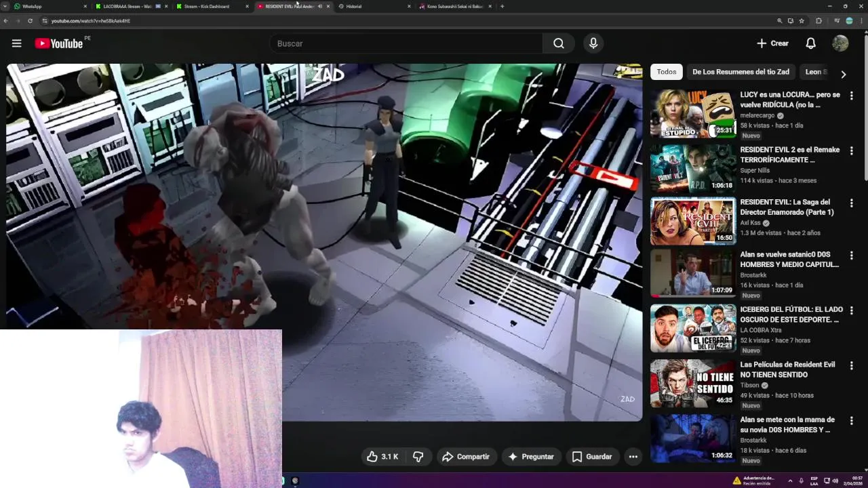The width and height of the screenshot is (868, 488).
Task: Open the Super Nills channel name
Action: coord(755,170)
